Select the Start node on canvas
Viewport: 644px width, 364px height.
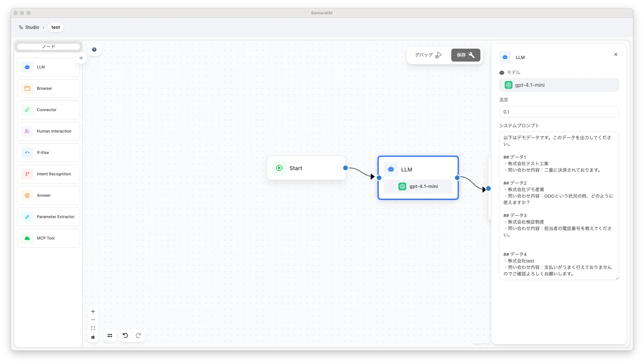pos(306,168)
